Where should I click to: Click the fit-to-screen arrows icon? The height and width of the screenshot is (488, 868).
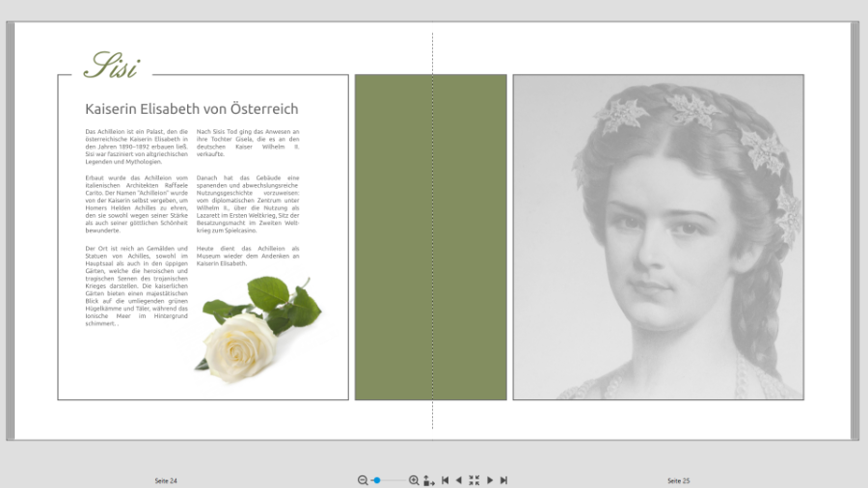tap(474, 480)
